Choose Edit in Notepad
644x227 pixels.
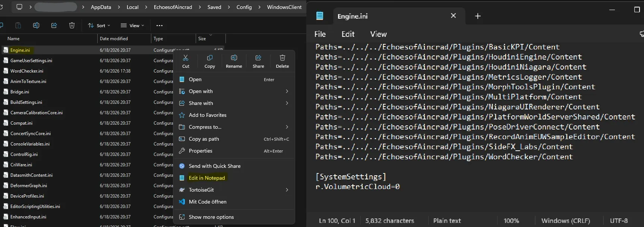(x=234, y=178)
